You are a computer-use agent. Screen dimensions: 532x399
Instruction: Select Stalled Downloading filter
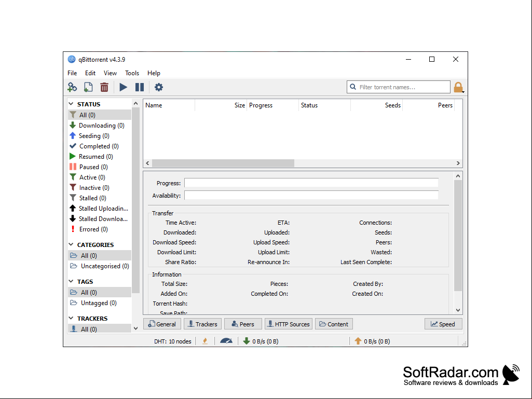click(100, 219)
